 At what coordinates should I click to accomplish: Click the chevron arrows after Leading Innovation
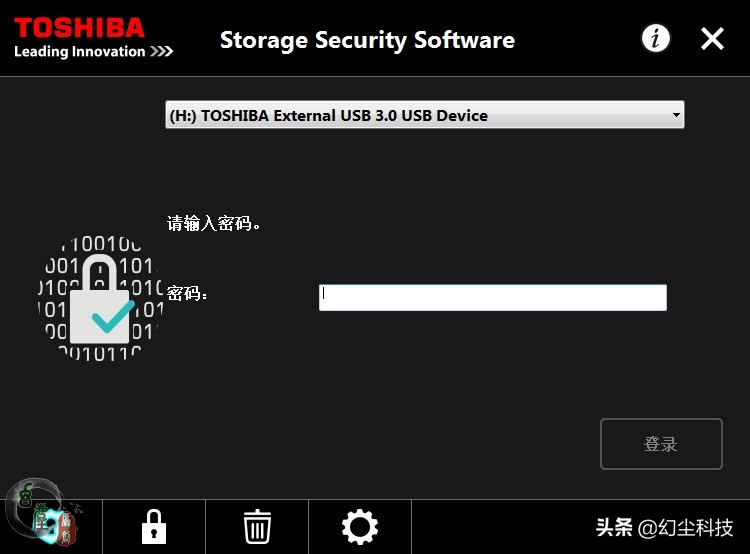coord(162,51)
